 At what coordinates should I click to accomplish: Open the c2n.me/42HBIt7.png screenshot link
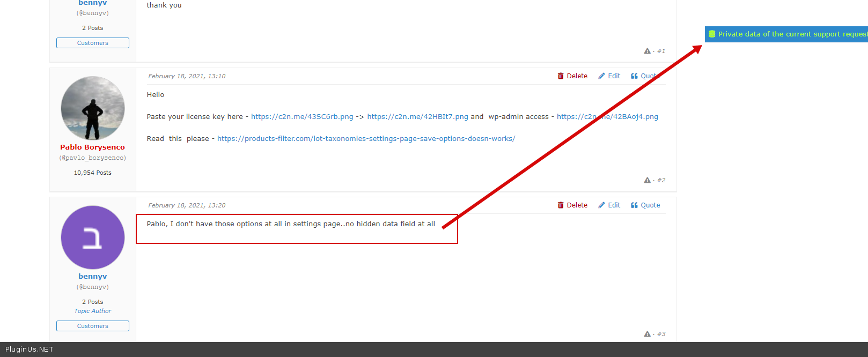(417, 117)
